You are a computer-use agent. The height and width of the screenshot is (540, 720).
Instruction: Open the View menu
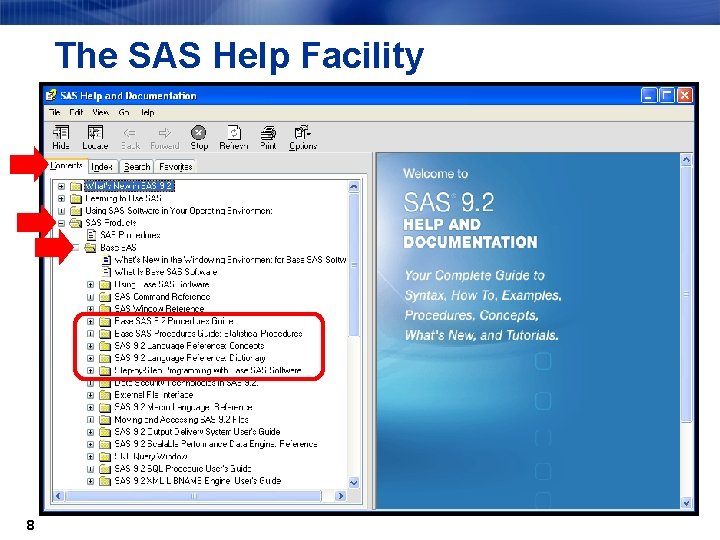pos(101,112)
